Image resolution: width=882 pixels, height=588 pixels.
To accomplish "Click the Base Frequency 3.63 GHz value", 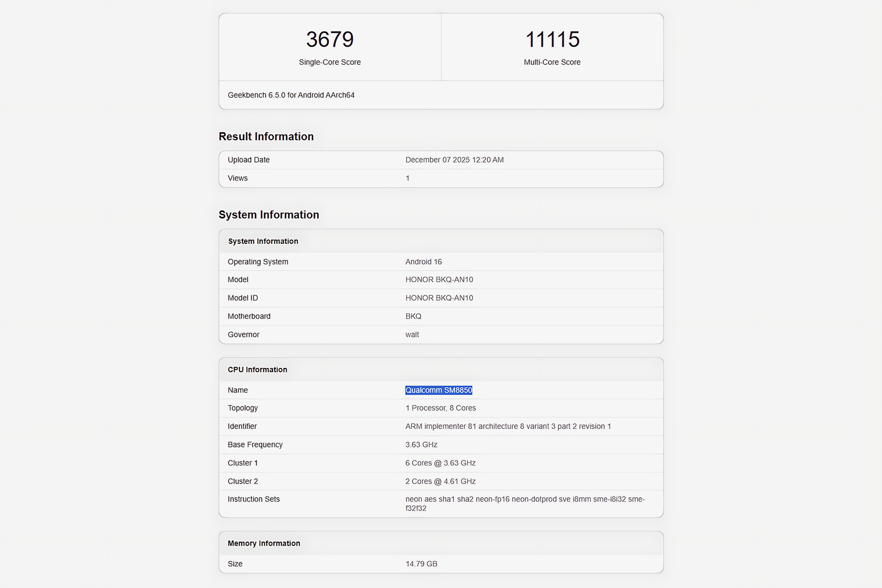I will click(x=421, y=445).
